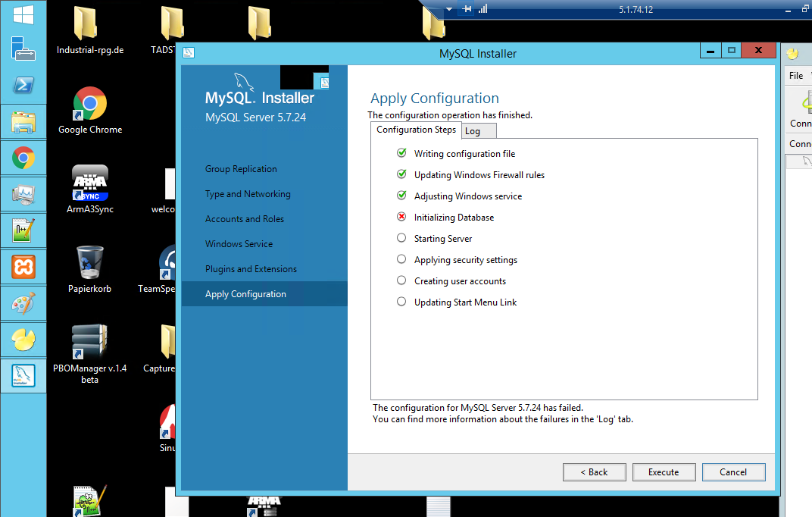This screenshot has height=517, width=812.
Task: Click the MySQL Installer taskbar icon
Action: (x=23, y=376)
